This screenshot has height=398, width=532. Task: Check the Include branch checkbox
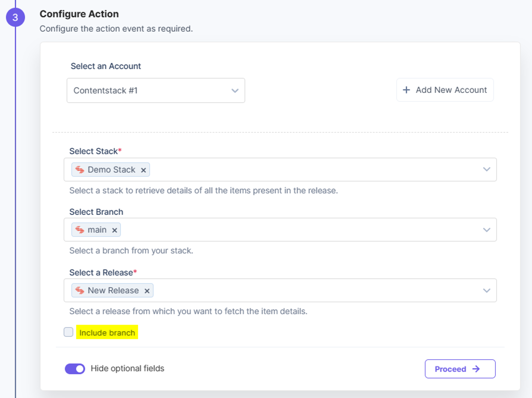(x=68, y=332)
